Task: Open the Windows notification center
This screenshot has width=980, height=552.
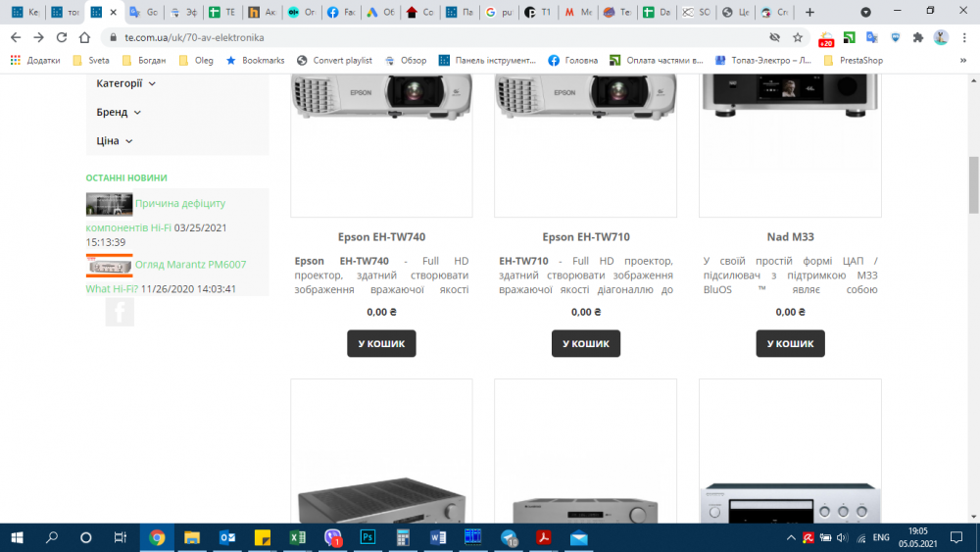Action: pyautogui.click(x=956, y=537)
